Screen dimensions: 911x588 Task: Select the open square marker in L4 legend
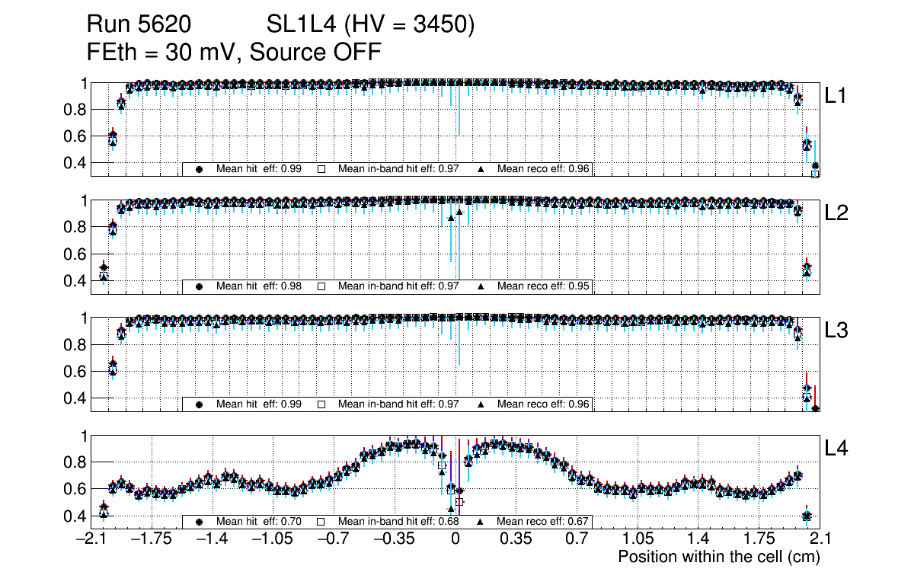point(321,522)
